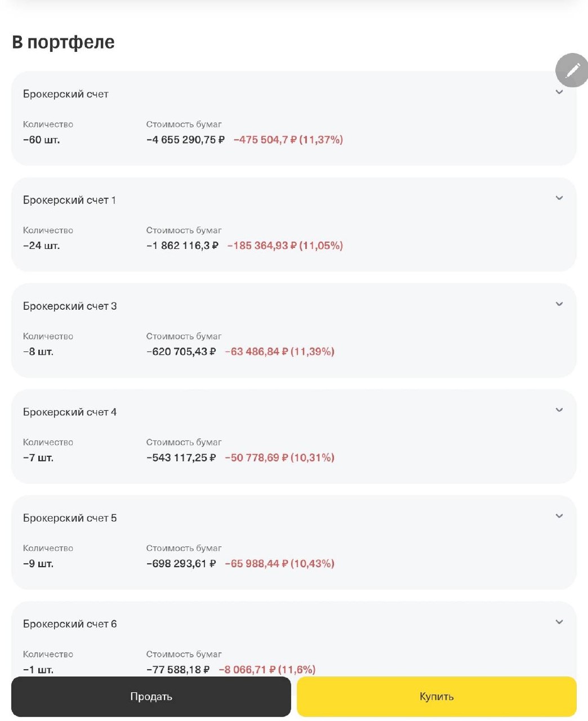Toggle the Брокерский счет 4 chevron arrow

pyautogui.click(x=559, y=410)
